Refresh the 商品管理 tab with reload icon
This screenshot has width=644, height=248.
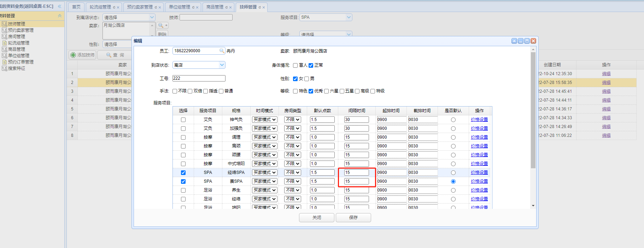click(226, 7)
